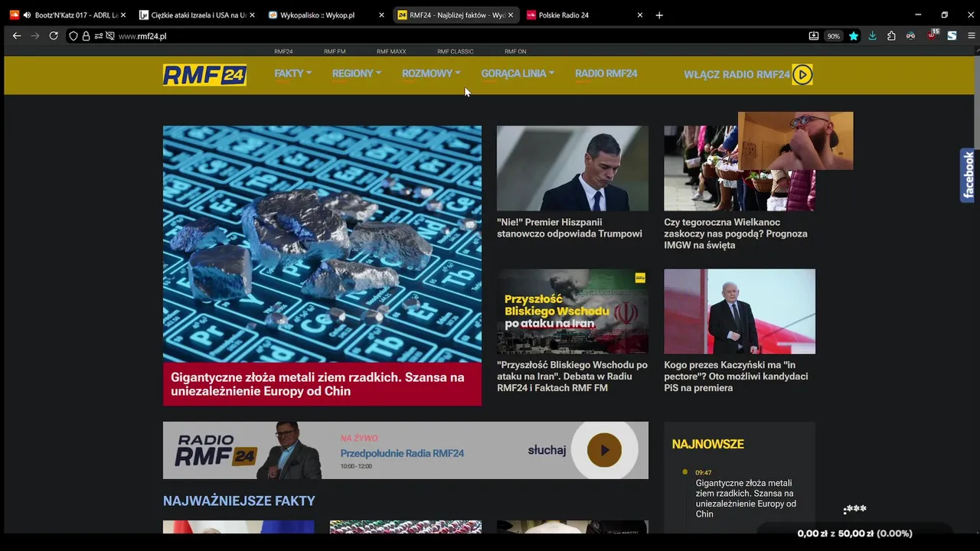Close the Wykopalisko tab
This screenshot has height=551, width=980.
381,15
